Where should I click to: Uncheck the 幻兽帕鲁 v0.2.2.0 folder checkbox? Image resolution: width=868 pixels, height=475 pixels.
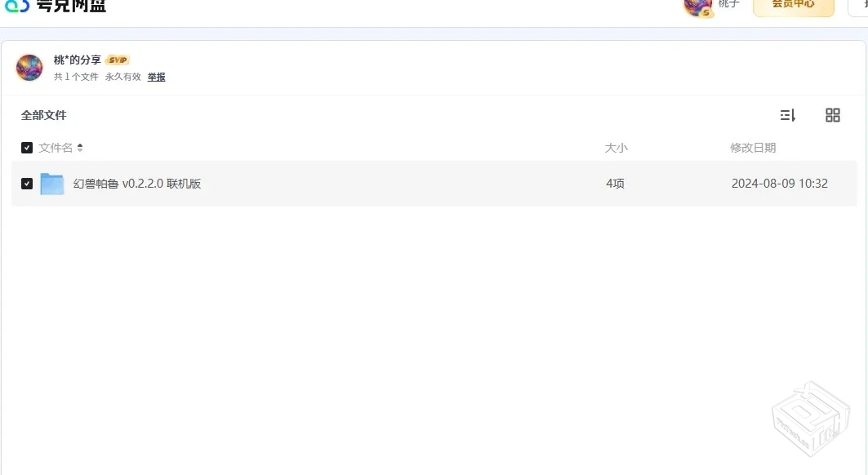27,184
